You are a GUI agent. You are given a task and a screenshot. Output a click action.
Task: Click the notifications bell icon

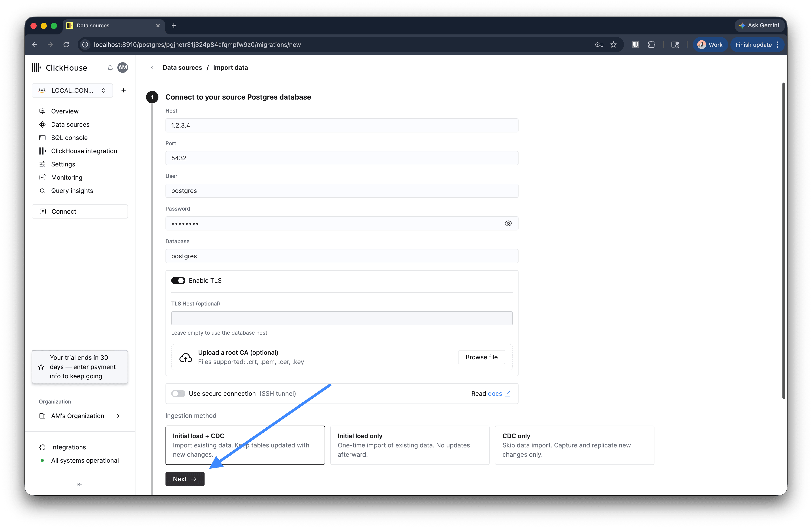point(110,68)
